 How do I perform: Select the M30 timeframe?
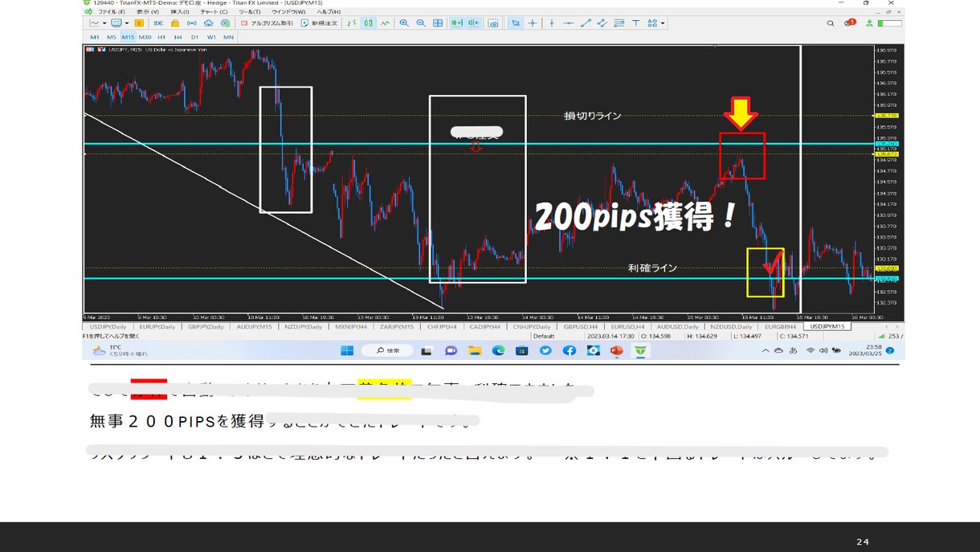(x=145, y=37)
